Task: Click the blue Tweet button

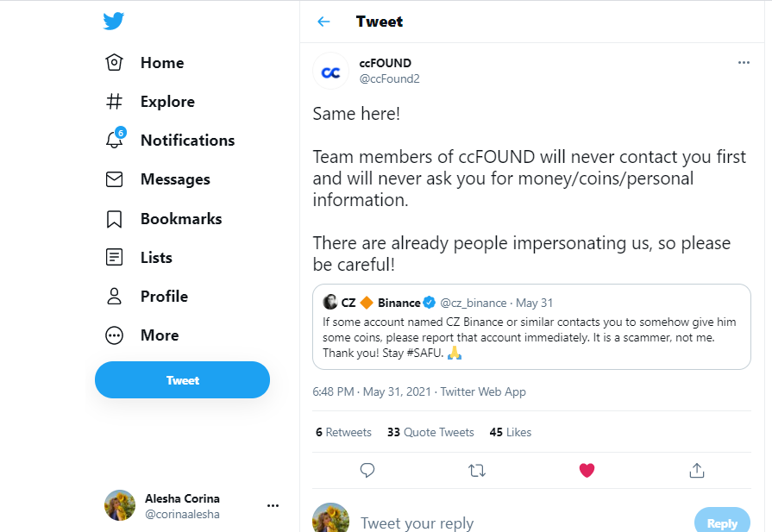Action: click(182, 380)
